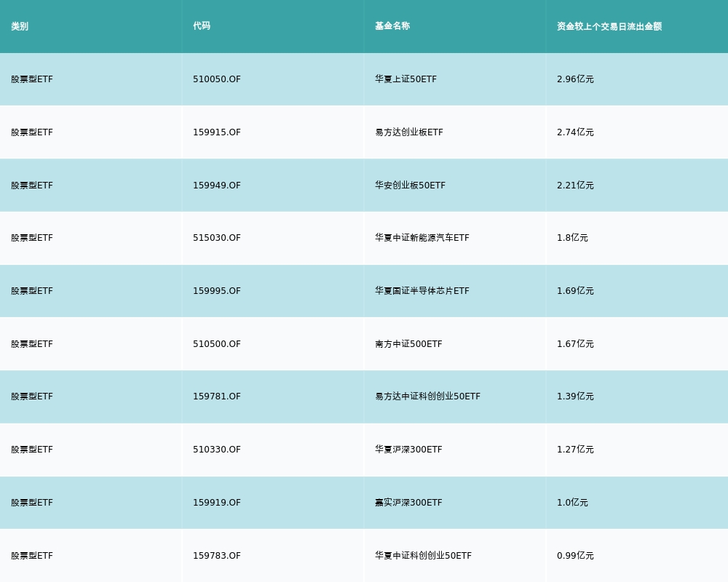Click outflow amount 1.0亿元

[572, 503]
